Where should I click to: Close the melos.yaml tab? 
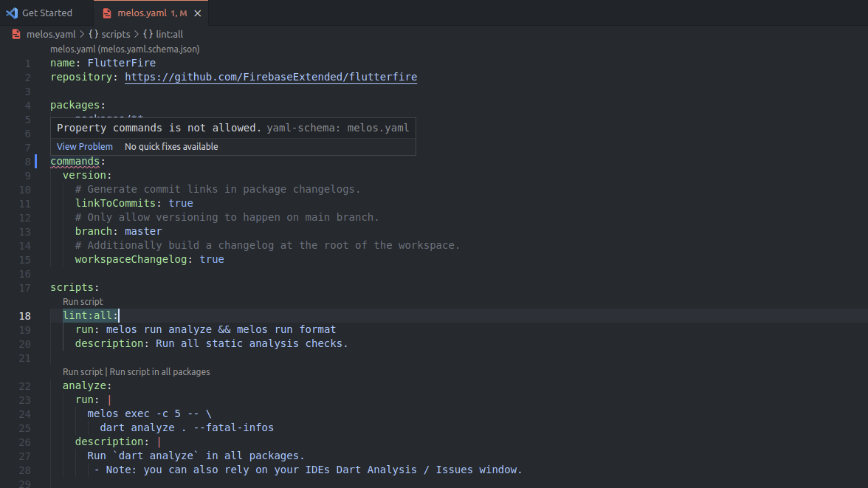click(x=196, y=13)
